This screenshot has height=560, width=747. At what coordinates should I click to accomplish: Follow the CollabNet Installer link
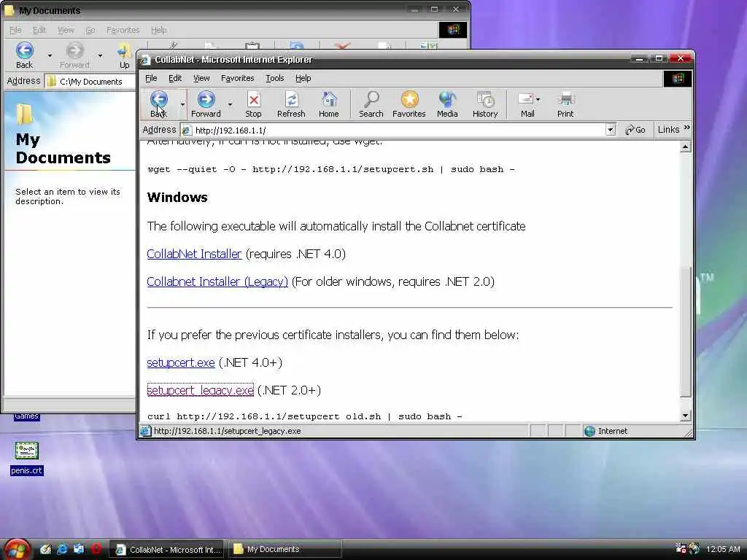(x=194, y=254)
